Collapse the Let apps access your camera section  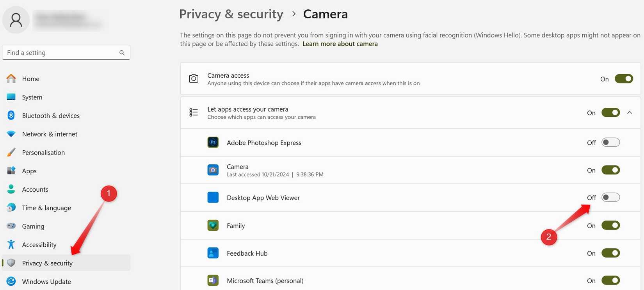point(630,112)
